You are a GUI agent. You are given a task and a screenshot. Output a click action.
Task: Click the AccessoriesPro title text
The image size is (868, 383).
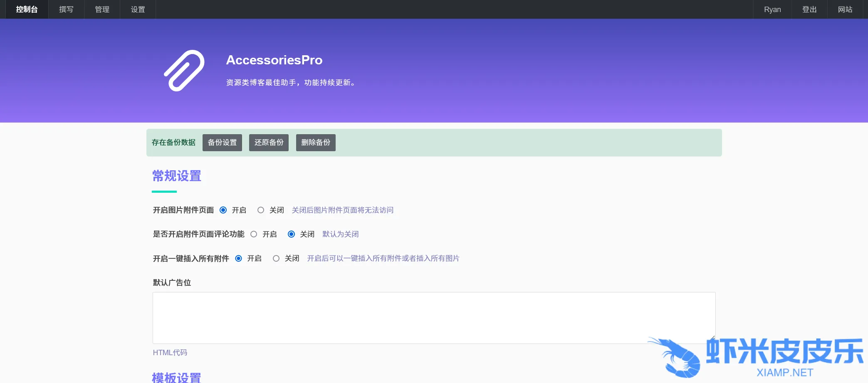click(x=274, y=60)
